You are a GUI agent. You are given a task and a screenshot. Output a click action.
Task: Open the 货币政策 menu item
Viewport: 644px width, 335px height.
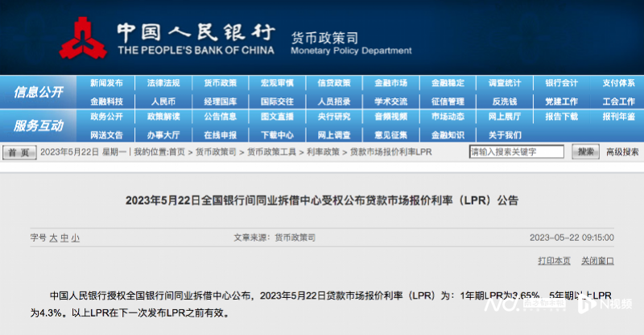click(220, 83)
